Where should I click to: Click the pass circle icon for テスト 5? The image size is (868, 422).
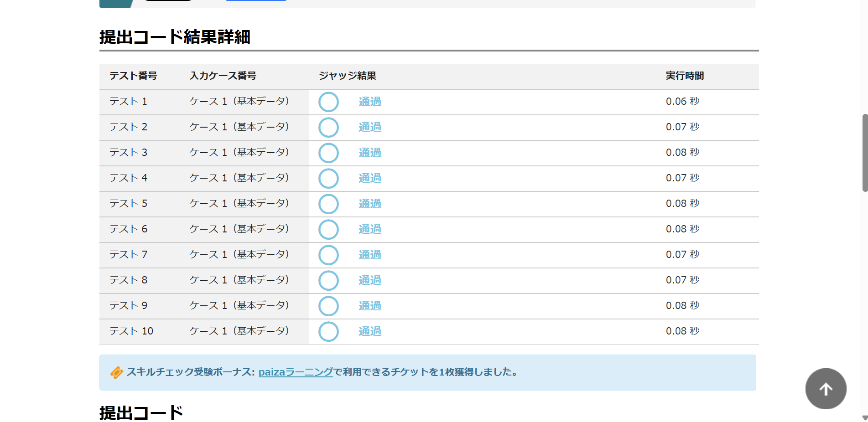[328, 204]
